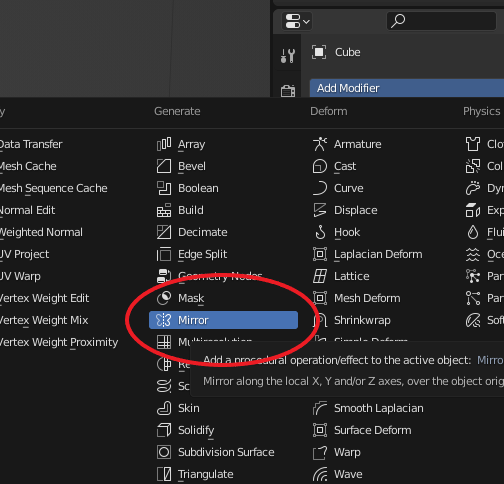Click the Decimate modifier icon

164,232
